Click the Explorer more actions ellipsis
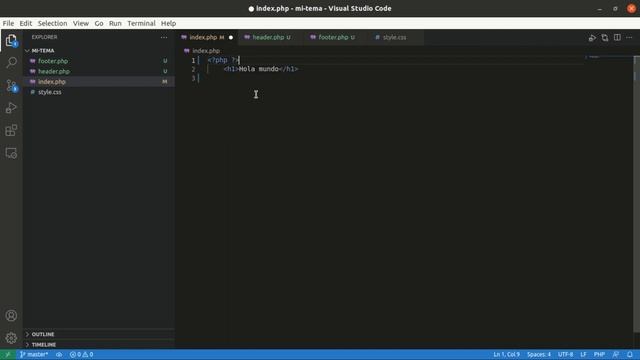Viewport: 640px width, 360px height. tap(164, 37)
